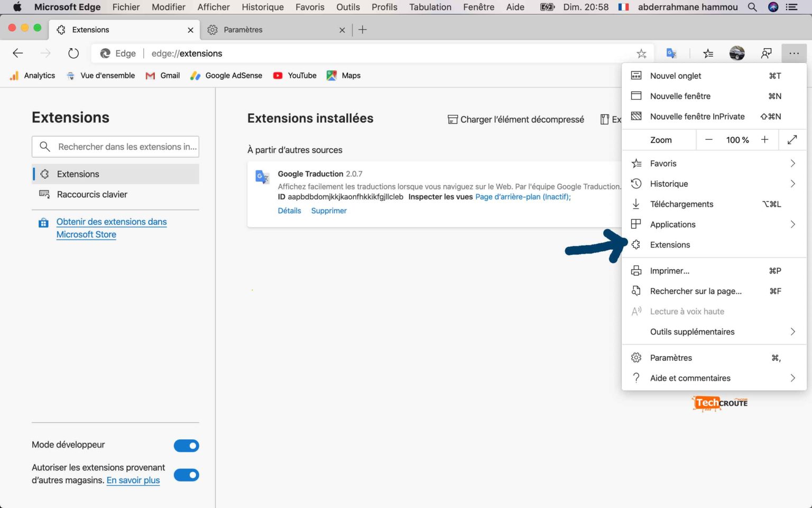
Task: Open the Google Translate icon in address bar
Action: tap(671, 53)
